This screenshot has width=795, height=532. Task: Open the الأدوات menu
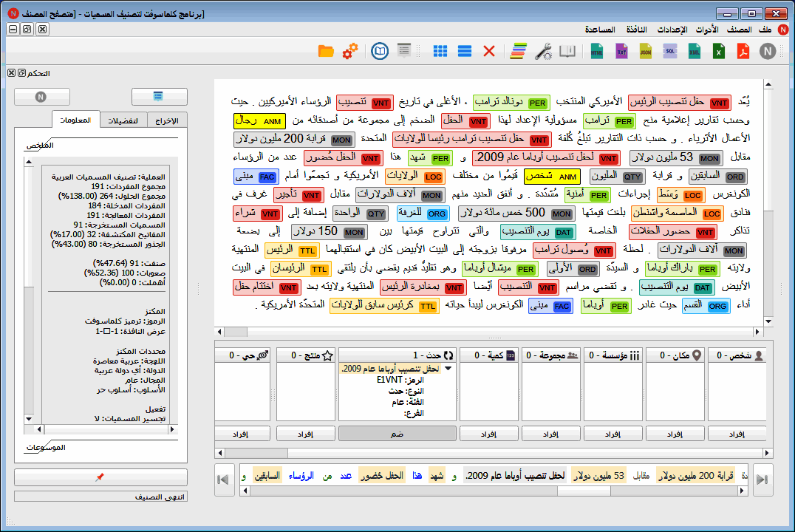click(x=707, y=30)
